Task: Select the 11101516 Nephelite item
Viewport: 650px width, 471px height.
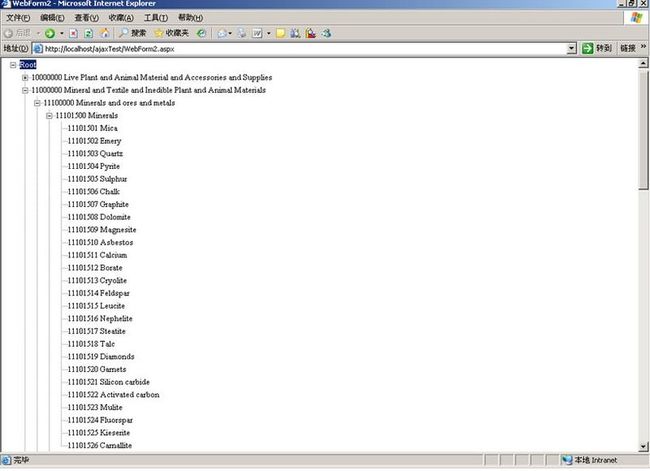Action: [x=100, y=318]
